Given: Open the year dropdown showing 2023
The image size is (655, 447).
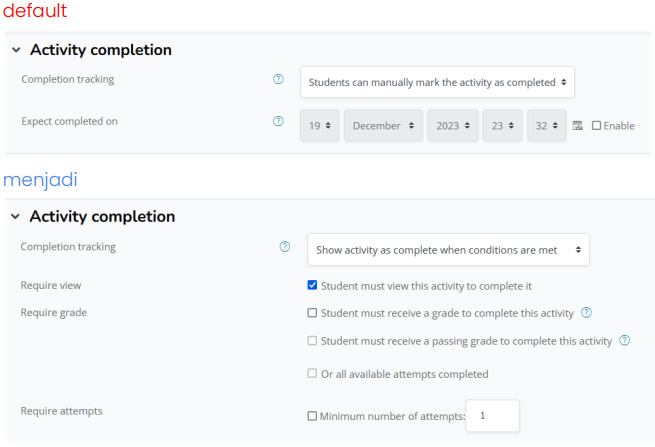Looking at the screenshot, I should 453,126.
